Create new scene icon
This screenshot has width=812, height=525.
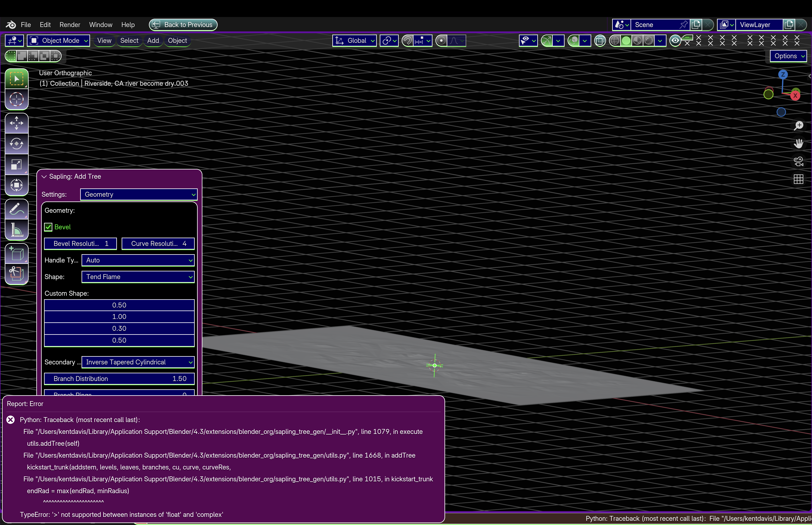(x=696, y=24)
